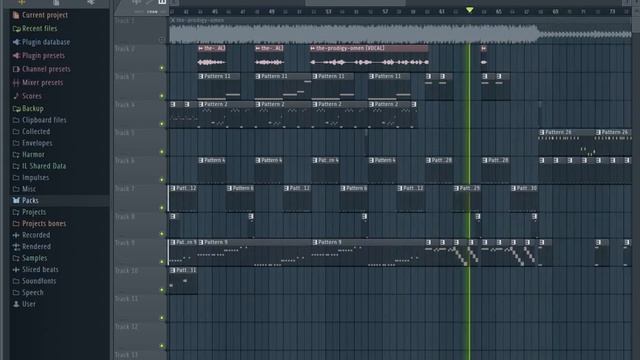
Task: Open the the-prodigy-omen [VOCAL] clip menu
Action: click(x=313, y=49)
